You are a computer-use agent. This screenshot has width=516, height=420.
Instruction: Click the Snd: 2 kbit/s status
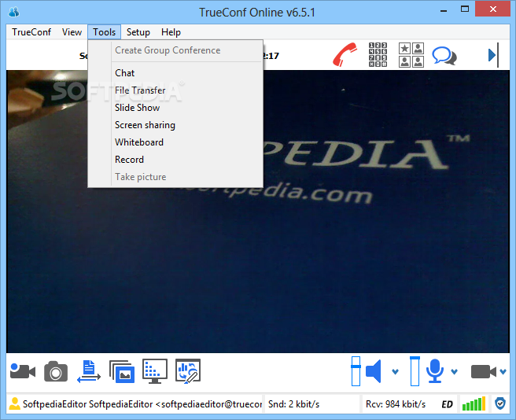[x=293, y=403]
